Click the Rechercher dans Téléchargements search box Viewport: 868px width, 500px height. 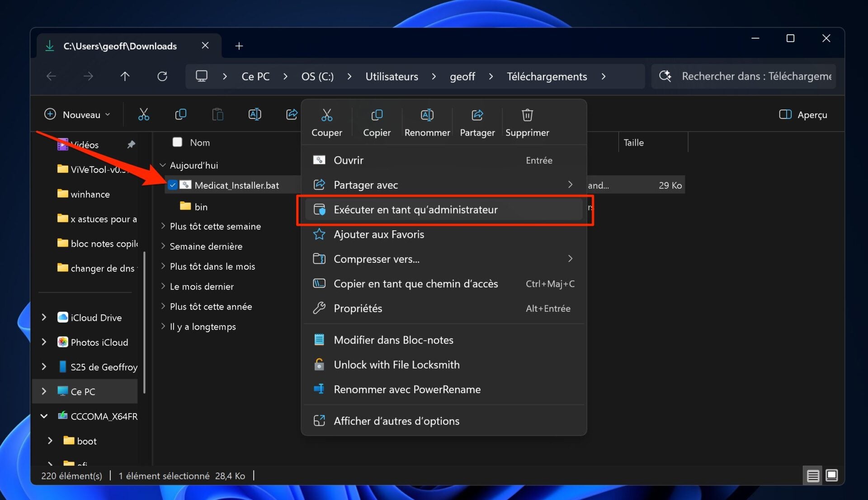click(x=756, y=76)
